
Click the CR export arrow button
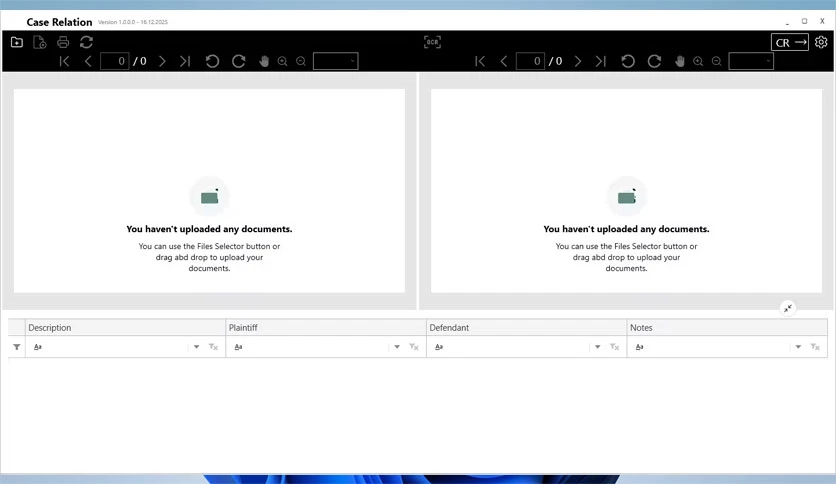[x=790, y=42]
